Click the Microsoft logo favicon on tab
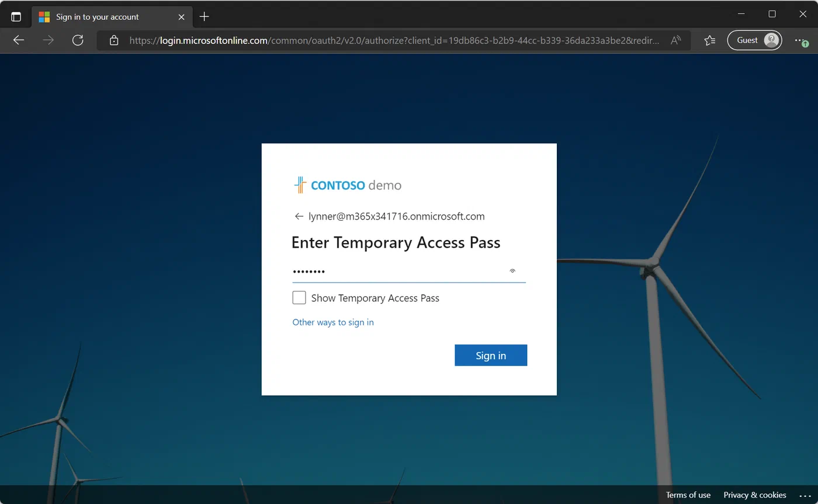818x504 pixels. click(44, 17)
